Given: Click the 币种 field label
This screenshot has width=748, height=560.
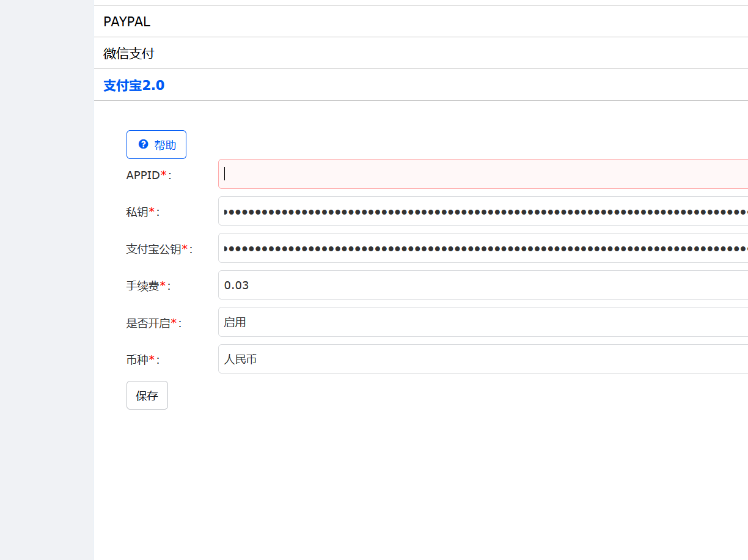Looking at the screenshot, I should click(x=143, y=360).
